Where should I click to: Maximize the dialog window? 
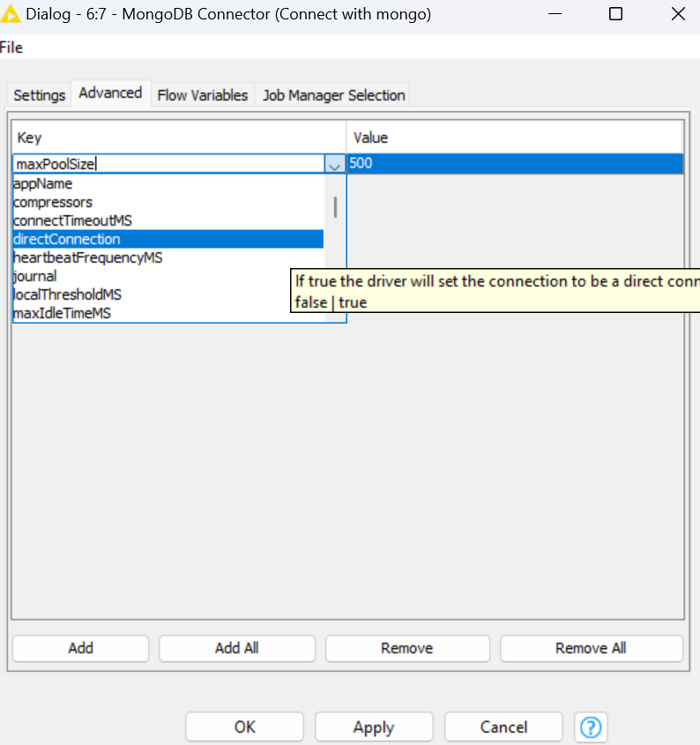[x=616, y=14]
